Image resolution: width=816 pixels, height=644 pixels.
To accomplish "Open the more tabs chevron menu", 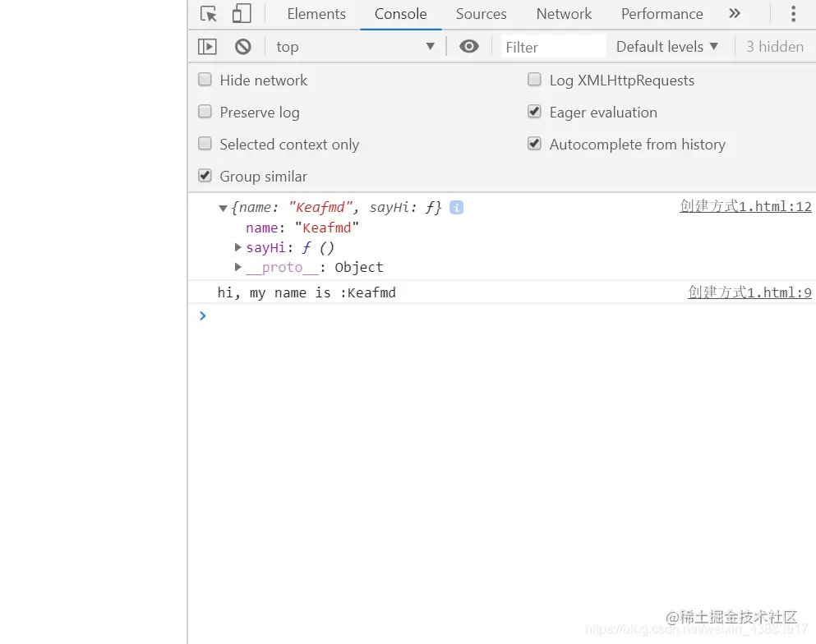I will (x=735, y=13).
